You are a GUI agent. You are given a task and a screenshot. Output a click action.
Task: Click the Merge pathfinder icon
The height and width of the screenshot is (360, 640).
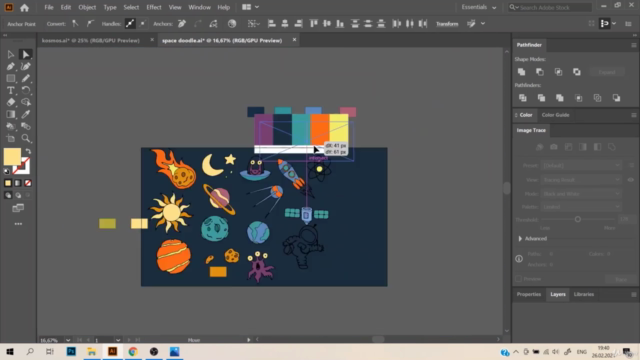pos(560,98)
